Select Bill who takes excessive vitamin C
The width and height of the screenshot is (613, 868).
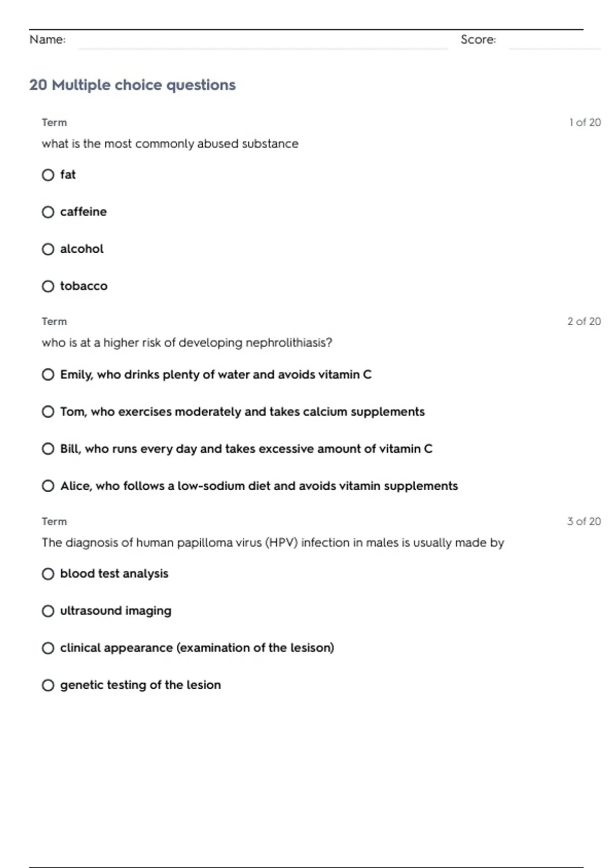pyautogui.click(x=48, y=449)
